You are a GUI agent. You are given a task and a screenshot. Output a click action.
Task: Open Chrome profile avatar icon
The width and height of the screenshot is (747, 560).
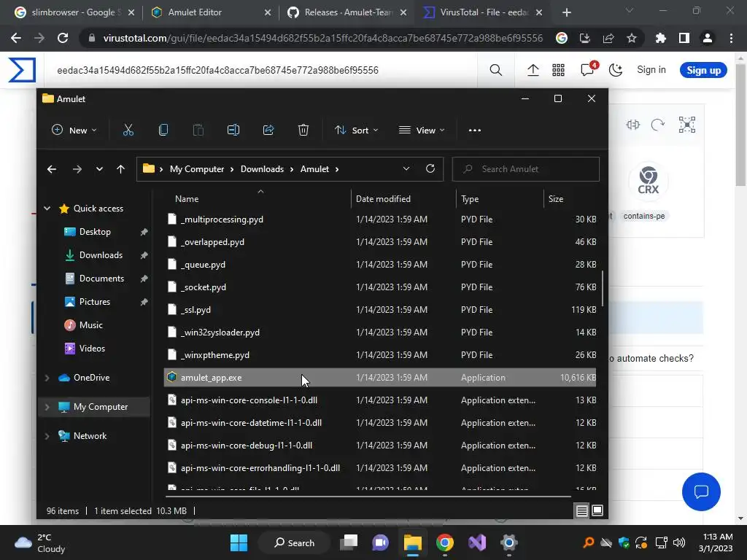708,38
